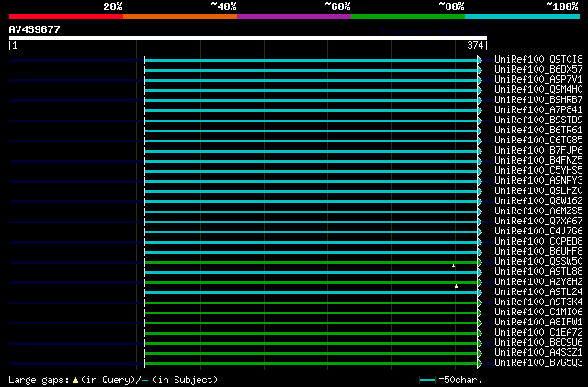Select the UniRef100_B8C9U6 label
The height and width of the screenshot is (387, 588).
[538, 342]
